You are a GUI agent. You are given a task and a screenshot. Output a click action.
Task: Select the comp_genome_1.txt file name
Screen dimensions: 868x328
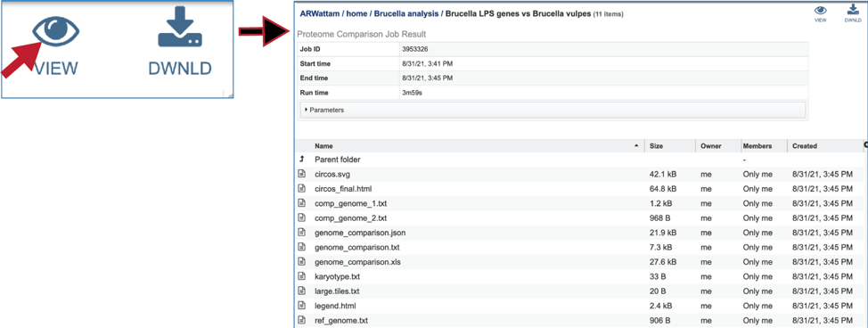tap(350, 203)
